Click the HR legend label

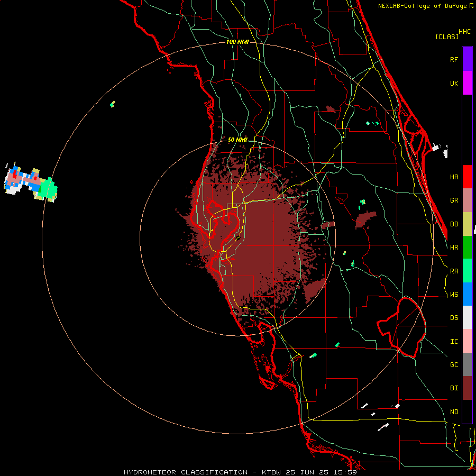coord(454,248)
